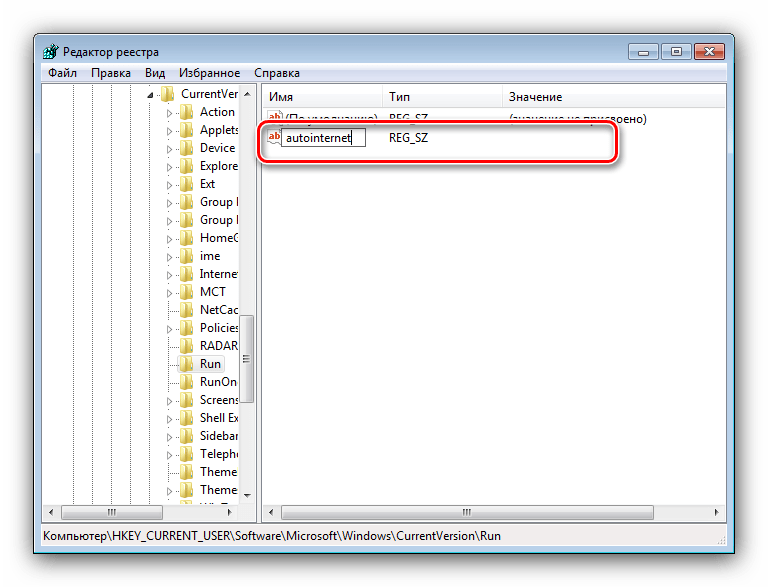Click the tree pane scroll down arrow
Screen dimensions: 768x587
click(247, 495)
